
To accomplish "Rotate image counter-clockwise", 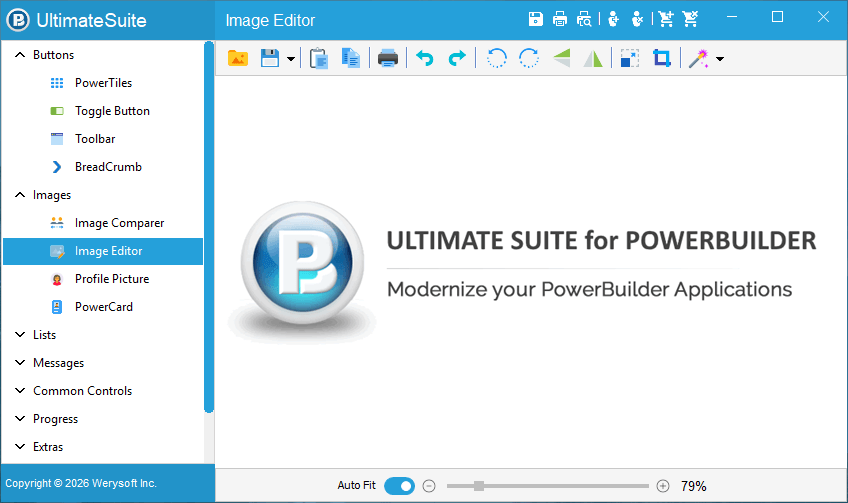I will pyautogui.click(x=496, y=58).
